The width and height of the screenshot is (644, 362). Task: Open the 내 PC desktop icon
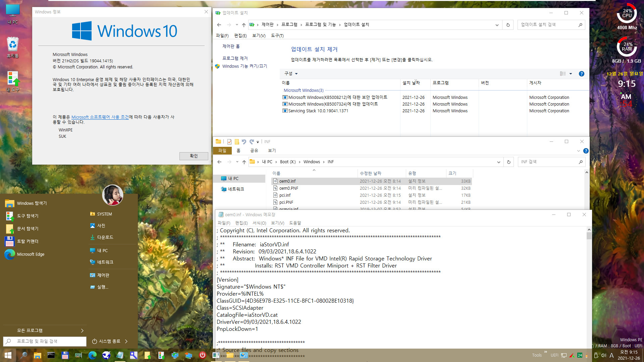point(13,14)
